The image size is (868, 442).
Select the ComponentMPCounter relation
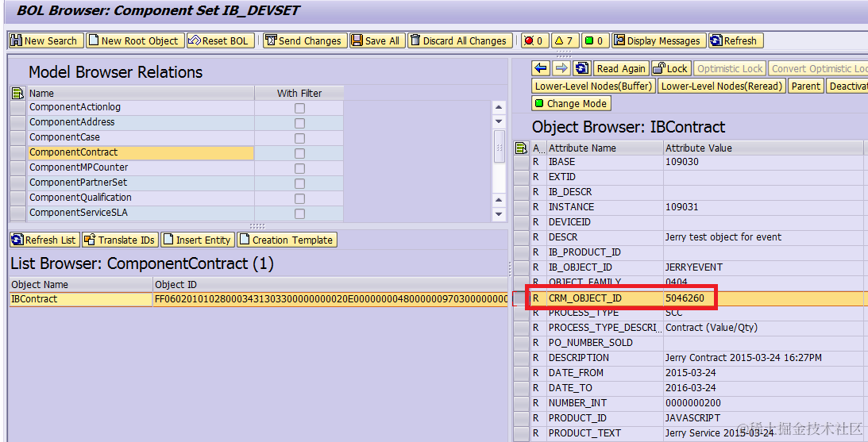pos(141,167)
